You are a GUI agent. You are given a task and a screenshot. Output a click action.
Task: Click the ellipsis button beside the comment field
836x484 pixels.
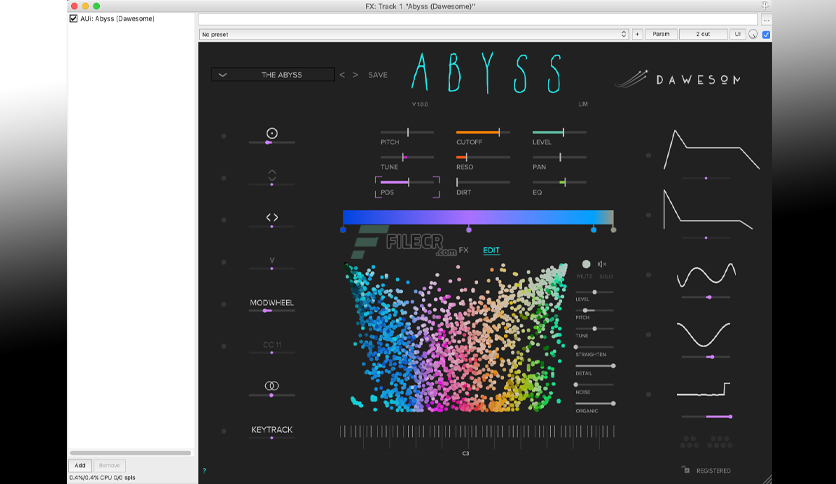[x=766, y=20]
